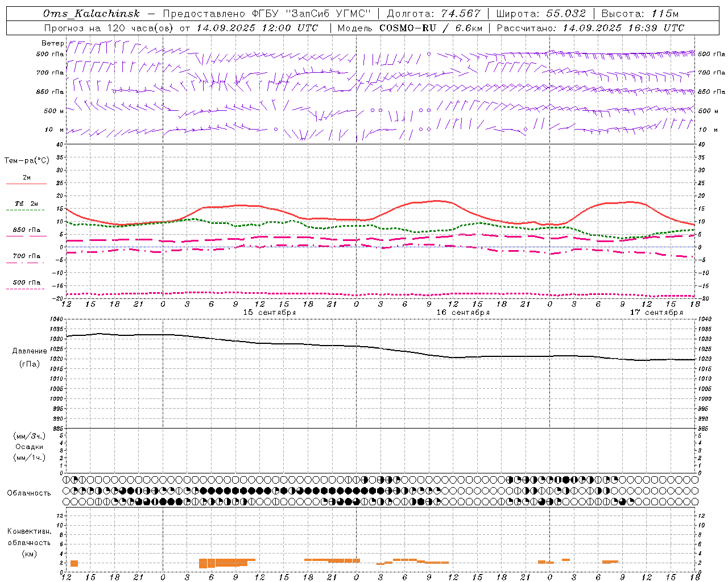Select the Тем-ра(°C) axis title
728x582 pixels.
27,161
